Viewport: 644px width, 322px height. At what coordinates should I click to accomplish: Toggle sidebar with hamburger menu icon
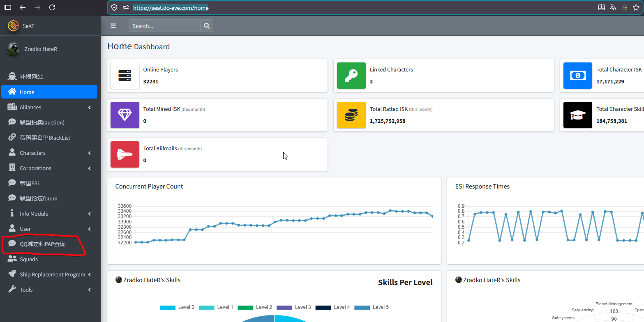pos(113,26)
